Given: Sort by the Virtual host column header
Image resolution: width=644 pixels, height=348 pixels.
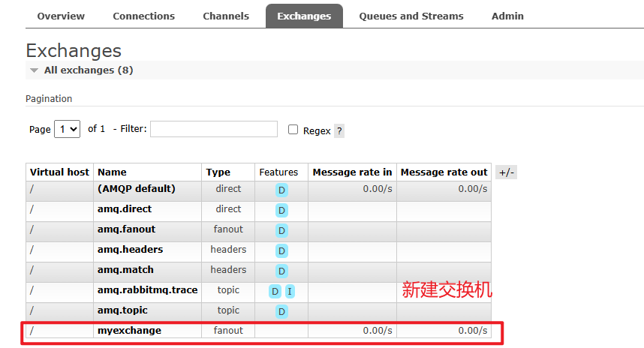Looking at the screenshot, I should [59, 172].
